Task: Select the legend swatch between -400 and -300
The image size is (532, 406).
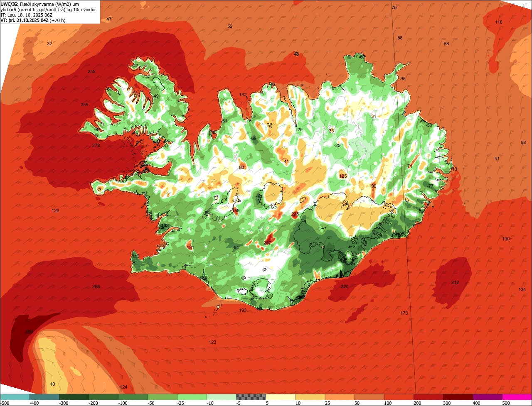Action: pos(44,397)
